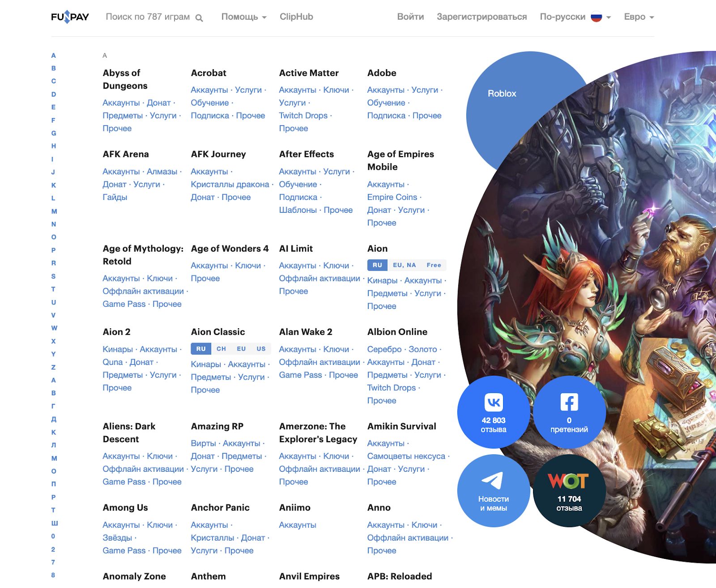Click the Зарегистрироваться link
716x588 pixels.
coord(482,17)
